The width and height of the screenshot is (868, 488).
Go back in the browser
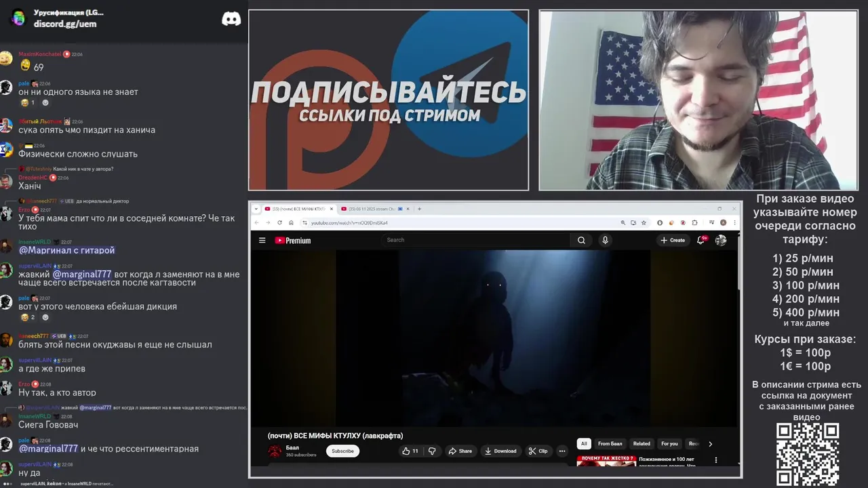(258, 222)
